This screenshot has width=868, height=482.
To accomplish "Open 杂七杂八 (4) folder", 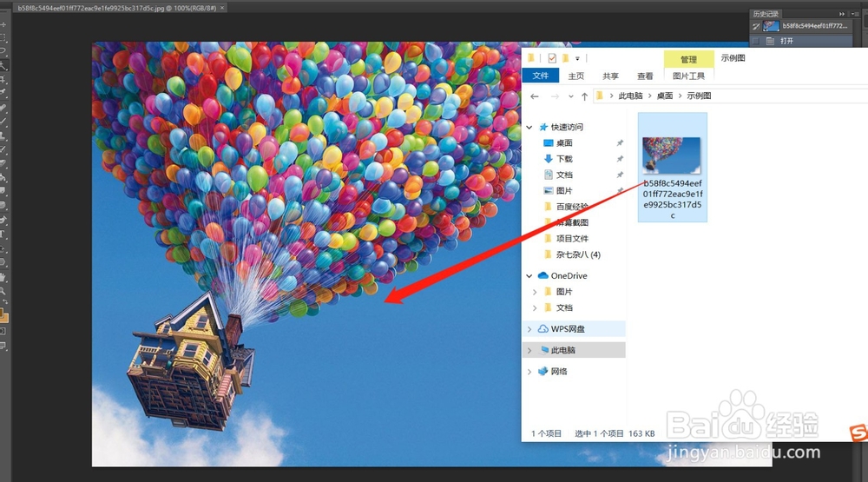I will pos(578,254).
